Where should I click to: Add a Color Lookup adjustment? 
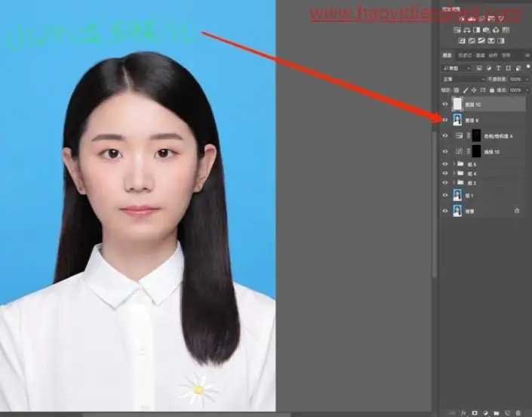pos(506,30)
